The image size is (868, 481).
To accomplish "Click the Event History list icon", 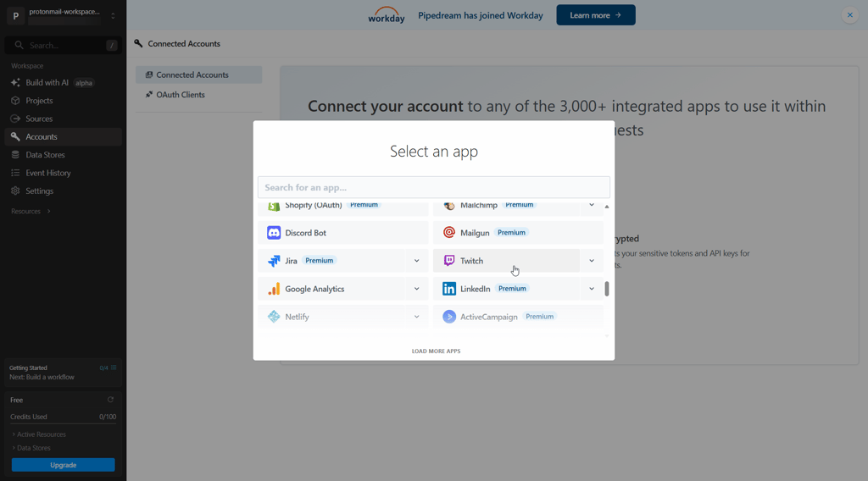I will [15, 173].
